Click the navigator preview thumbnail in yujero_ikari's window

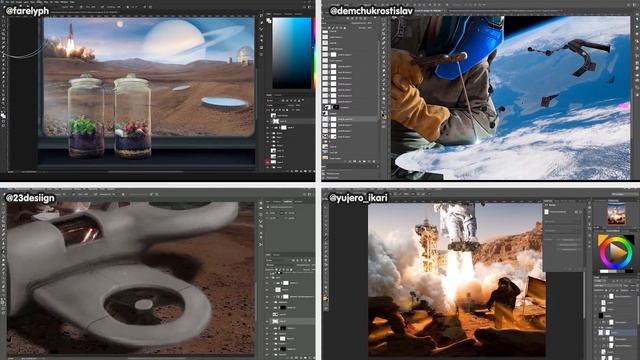(x=616, y=213)
